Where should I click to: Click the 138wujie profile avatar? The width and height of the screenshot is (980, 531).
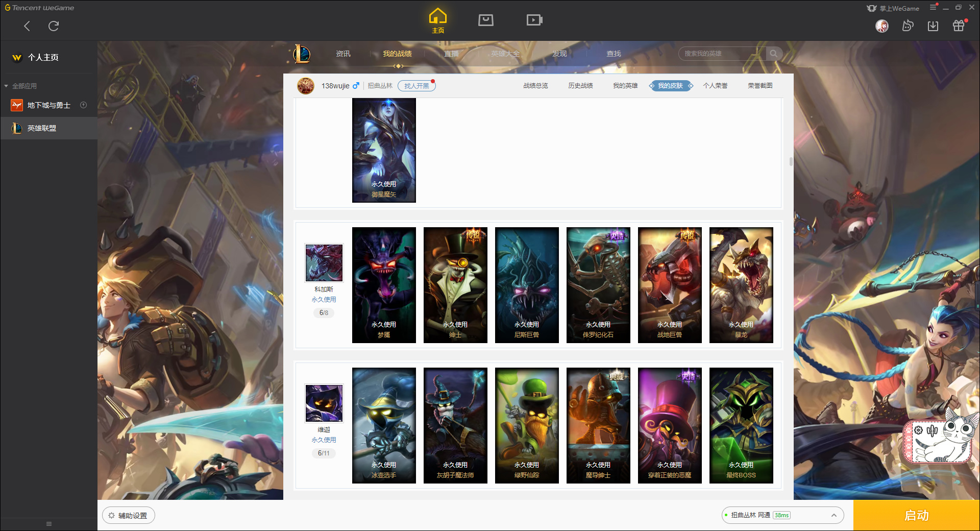click(x=306, y=86)
